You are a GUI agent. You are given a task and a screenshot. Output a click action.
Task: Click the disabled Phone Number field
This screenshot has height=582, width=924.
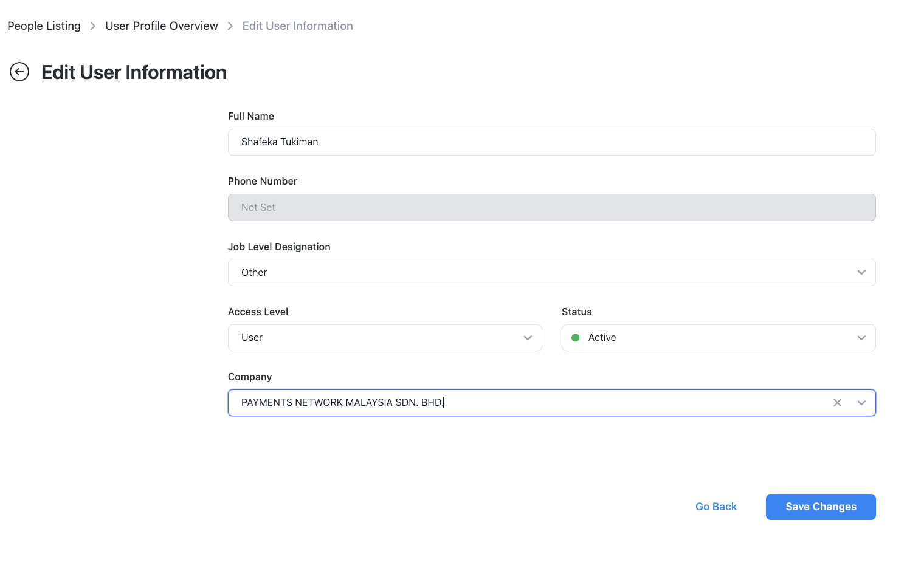pyautogui.click(x=551, y=207)
